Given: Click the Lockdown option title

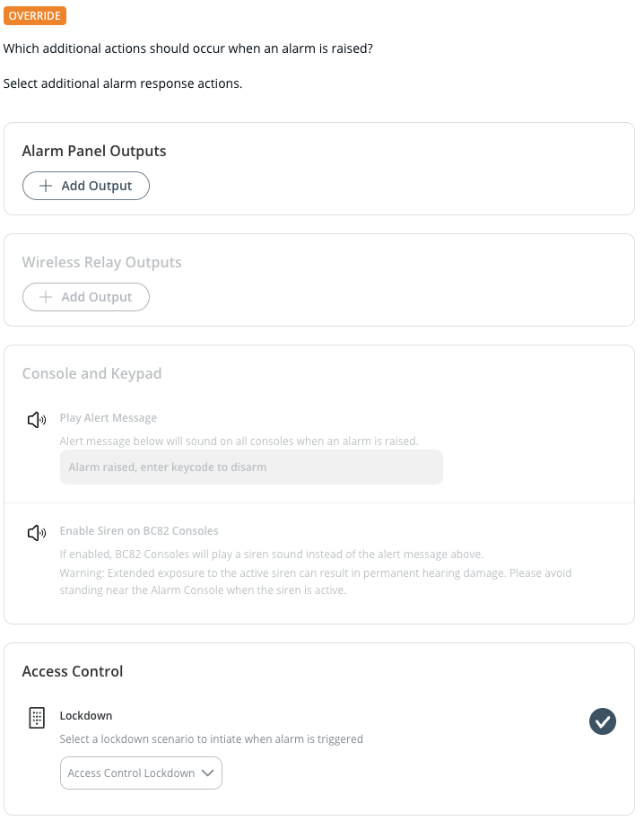Looking at the screenshot, I should coord(86,716).
